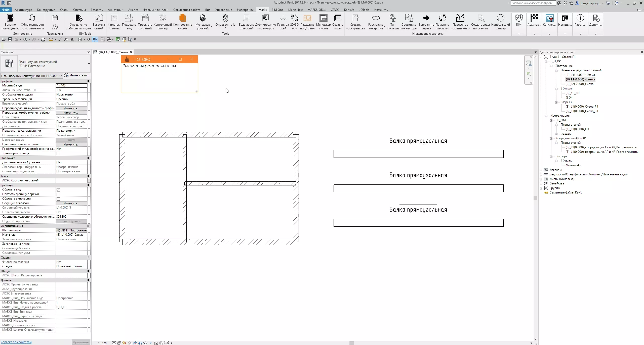
Task: Switch to the BIM One ribbon tab
Action: [277, 10]
